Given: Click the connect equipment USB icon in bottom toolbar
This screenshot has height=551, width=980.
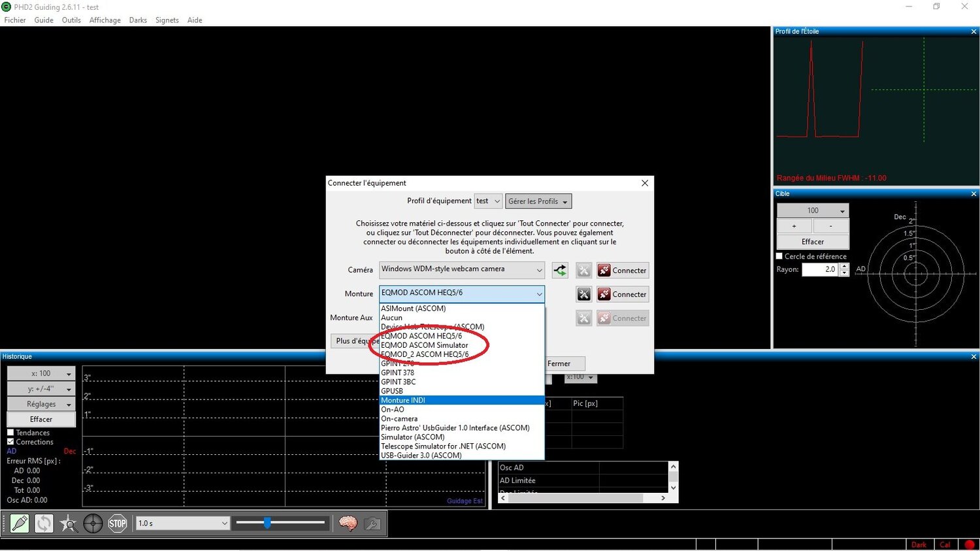Looking at the screenshot, I should (20, 524).
